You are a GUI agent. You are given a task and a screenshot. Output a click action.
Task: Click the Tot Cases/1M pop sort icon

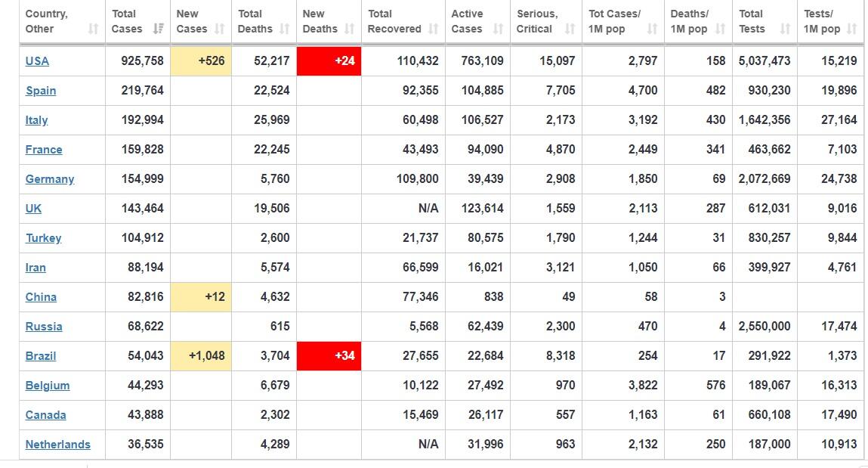point(652,29)
